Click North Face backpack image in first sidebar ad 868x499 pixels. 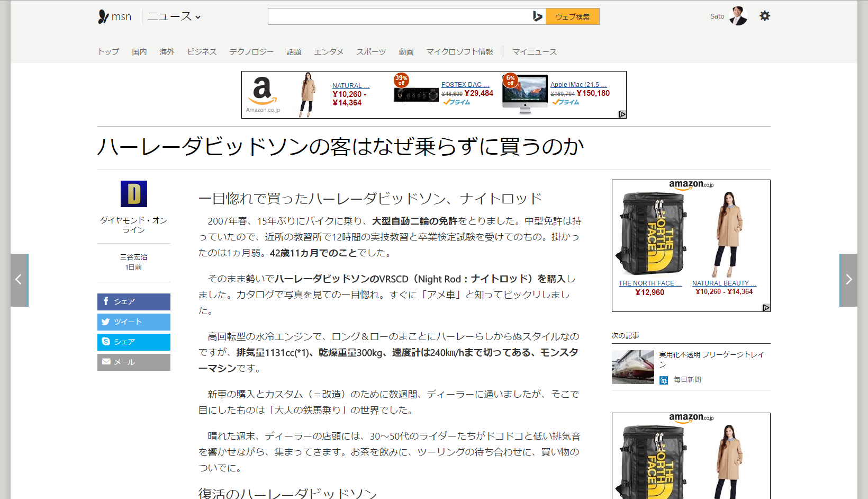(651, 234)
